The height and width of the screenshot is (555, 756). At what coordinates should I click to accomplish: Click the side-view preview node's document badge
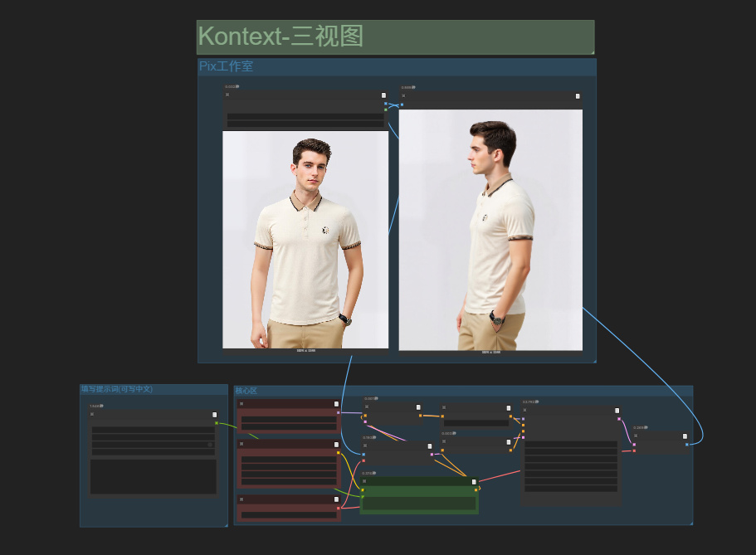pos(578,96)
